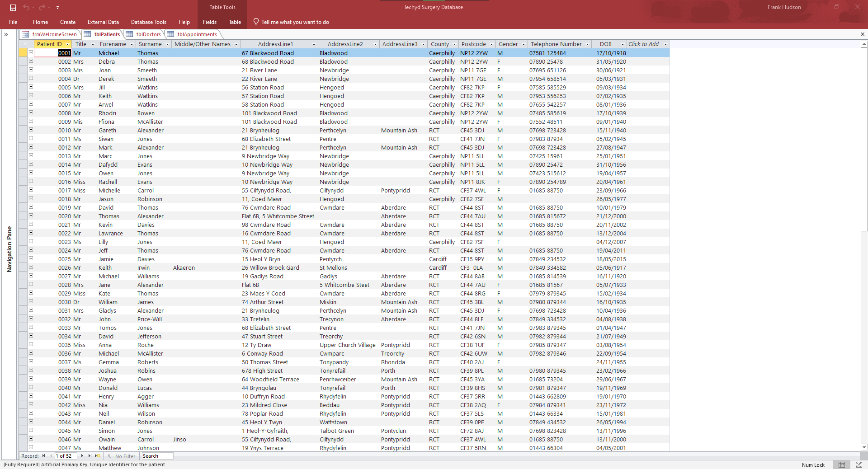Click the Next record button
Screen dimensions: 868x469
[82, 456]
